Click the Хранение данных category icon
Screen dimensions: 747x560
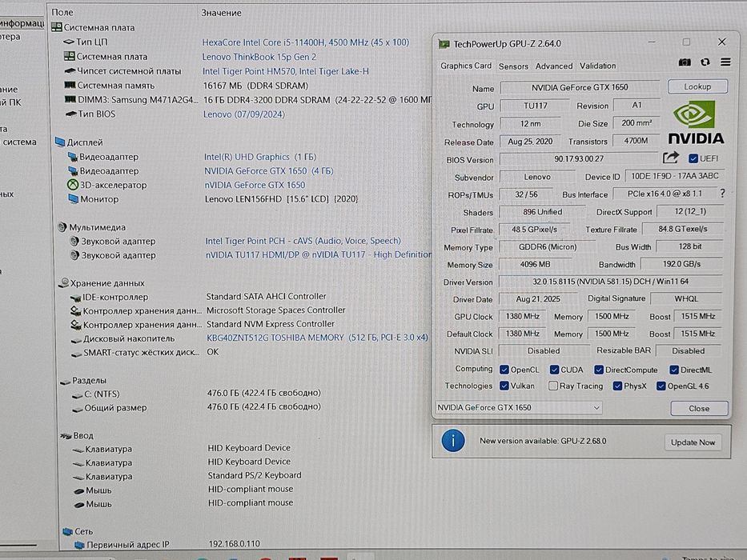tap(64, 283)
